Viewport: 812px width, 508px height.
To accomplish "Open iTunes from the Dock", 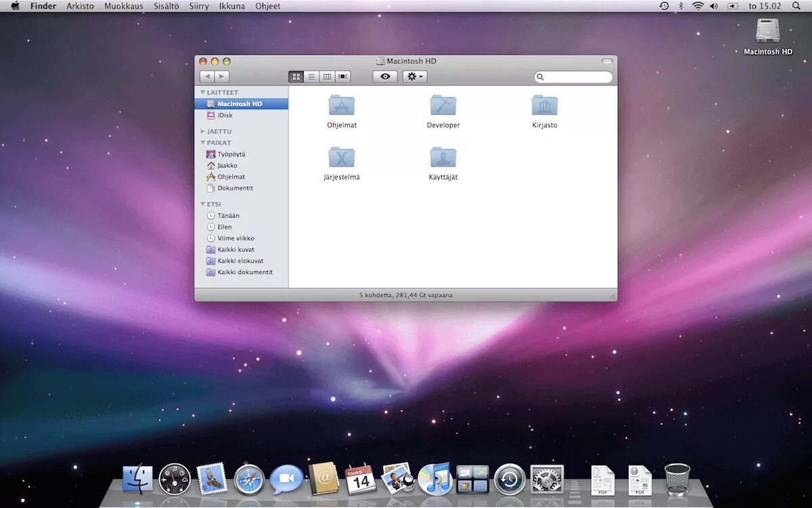I will pos(434,479).
